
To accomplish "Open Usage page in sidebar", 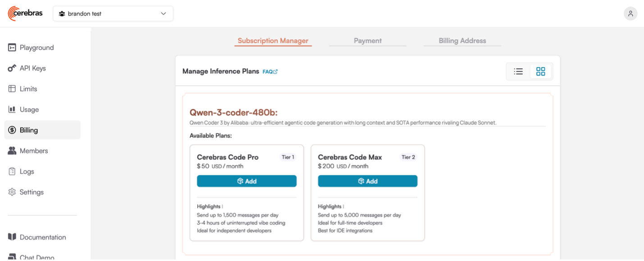I will [42, 109].
